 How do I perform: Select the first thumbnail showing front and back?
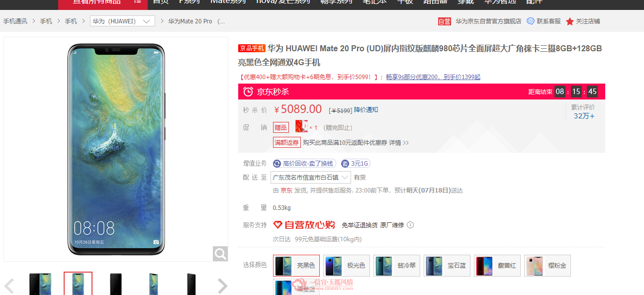pos(40,285)
